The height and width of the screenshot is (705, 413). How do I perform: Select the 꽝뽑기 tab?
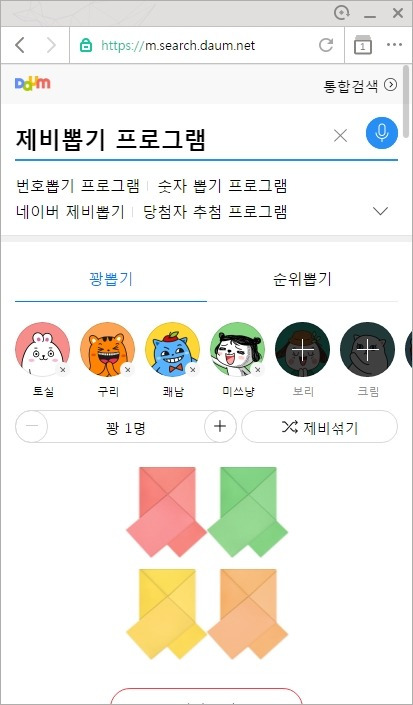tap(111, 279)
